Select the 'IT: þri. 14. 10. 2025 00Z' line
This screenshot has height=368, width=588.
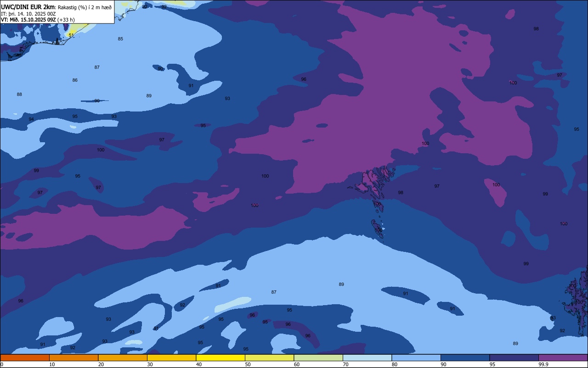(29, 14)
